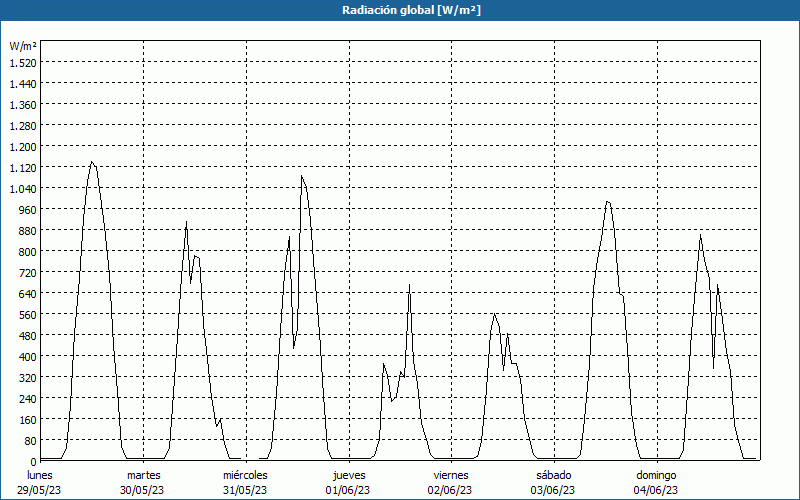The width and height of the screenshot is (800, 500).
Task: Click the 'martes' day label
Action: point(143,475)
